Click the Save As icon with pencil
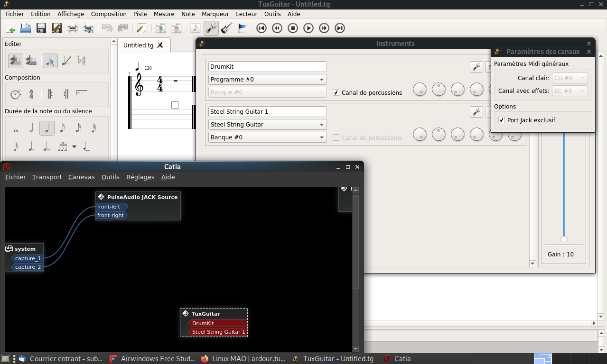The width and height of the screenshot is (607, 364). point(57,28)
